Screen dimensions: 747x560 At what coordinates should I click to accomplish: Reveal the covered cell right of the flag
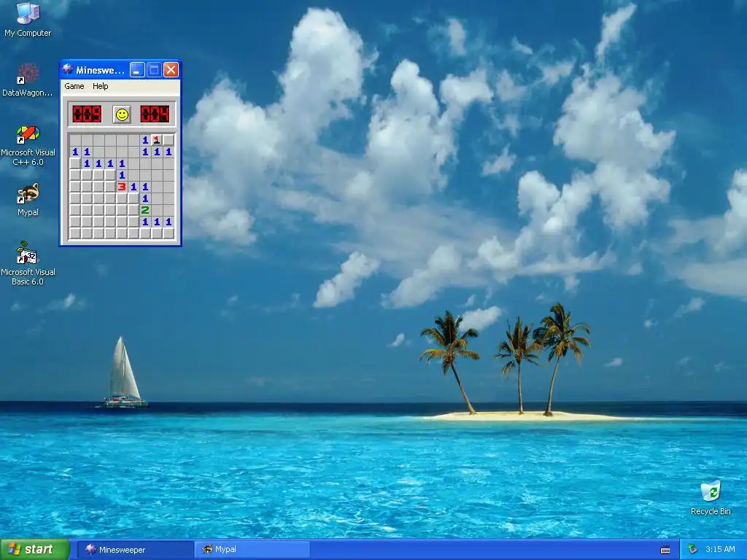click(x=169, y=139)
